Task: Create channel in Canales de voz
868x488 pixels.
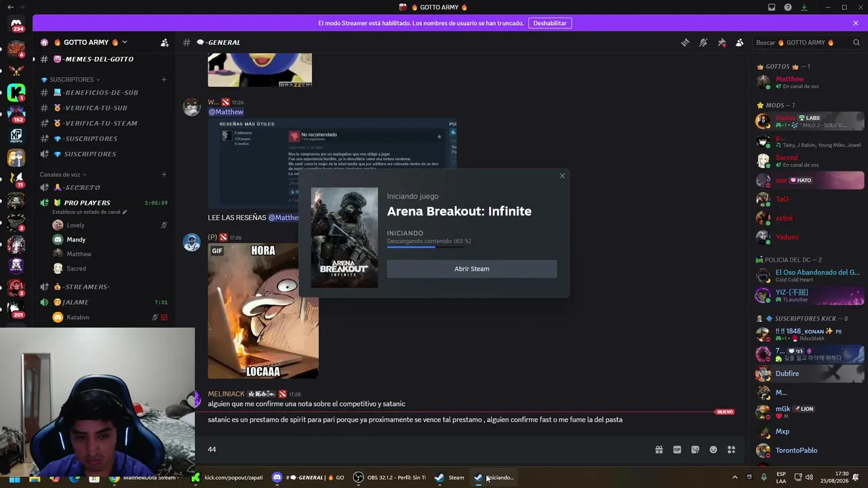Action: (164, 174)
